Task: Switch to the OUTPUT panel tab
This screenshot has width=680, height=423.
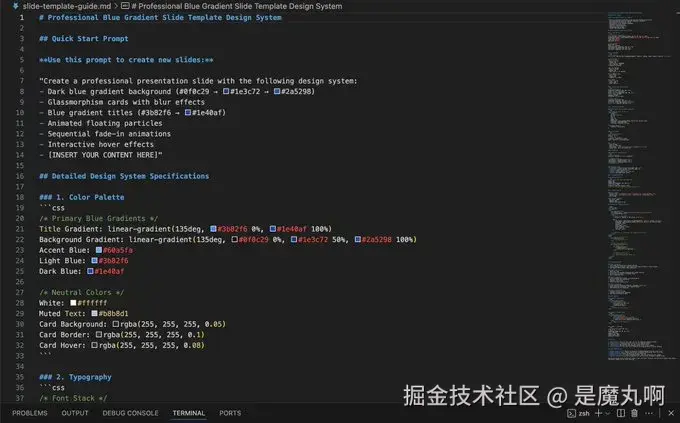Action: click(x=75, y=413)
